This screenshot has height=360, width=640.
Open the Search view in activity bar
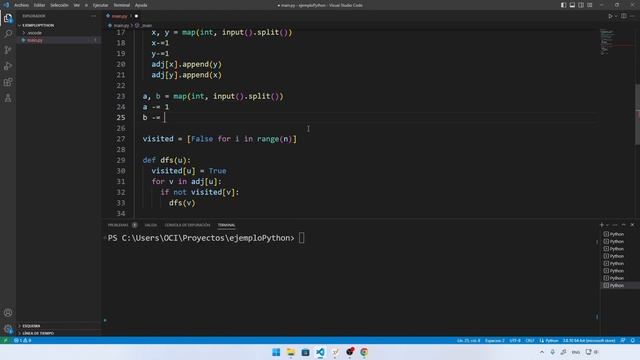8,34
